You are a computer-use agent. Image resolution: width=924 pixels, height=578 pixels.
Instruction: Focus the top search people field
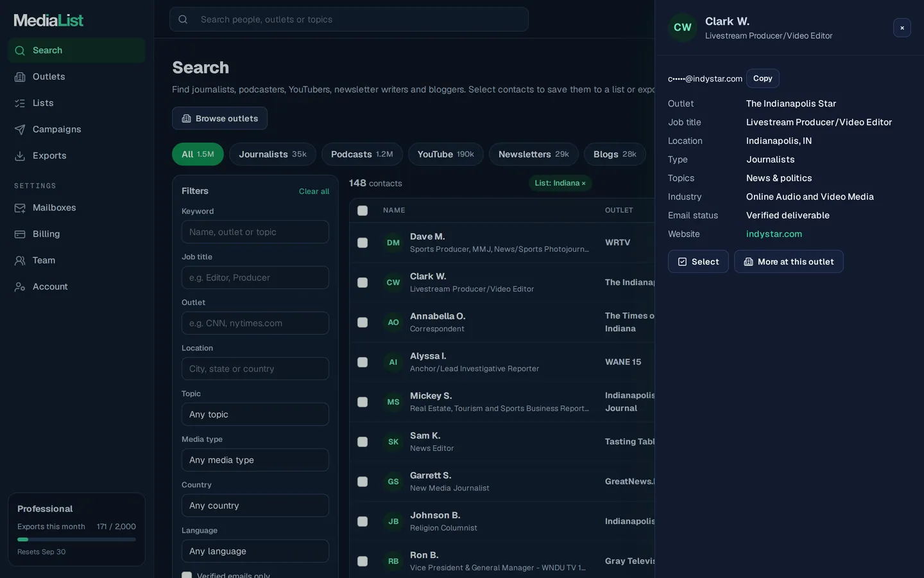tap(349, 19)
